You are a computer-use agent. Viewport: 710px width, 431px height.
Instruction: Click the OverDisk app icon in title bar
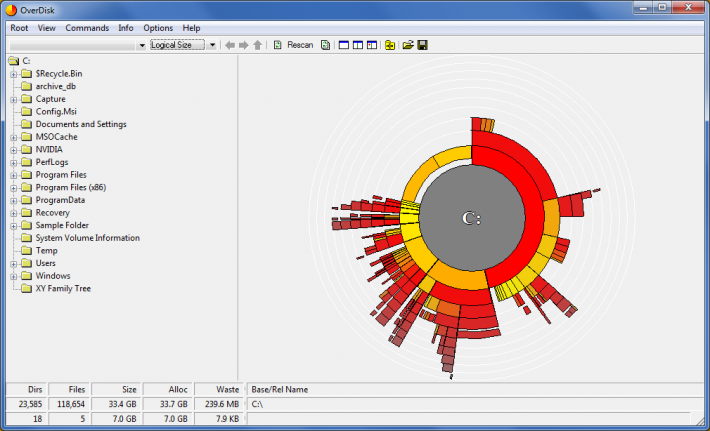(x=11, y=10)
